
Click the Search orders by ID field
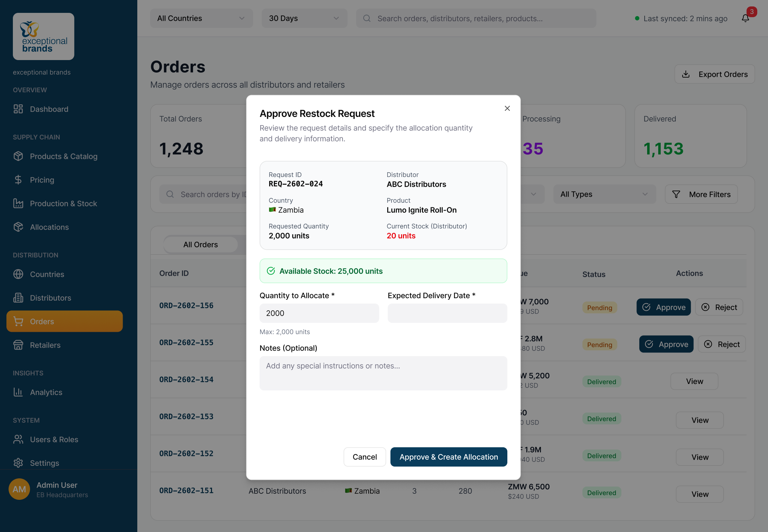coord(203,194)
